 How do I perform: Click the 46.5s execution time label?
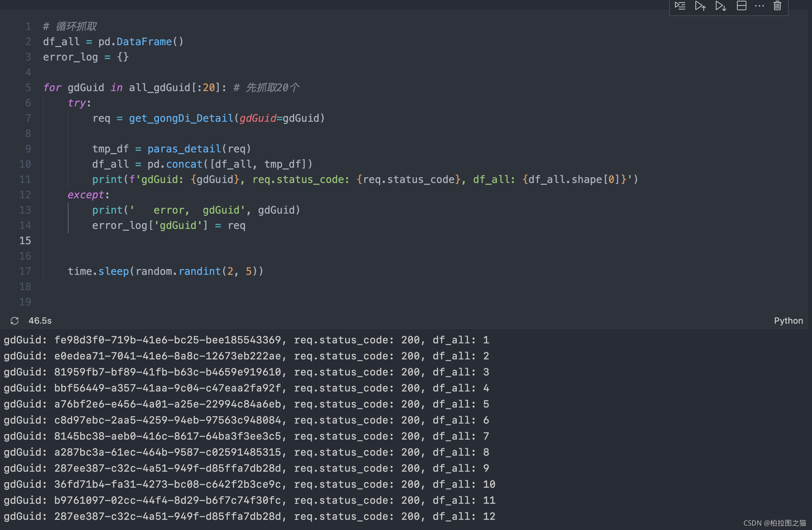[40, 321]
